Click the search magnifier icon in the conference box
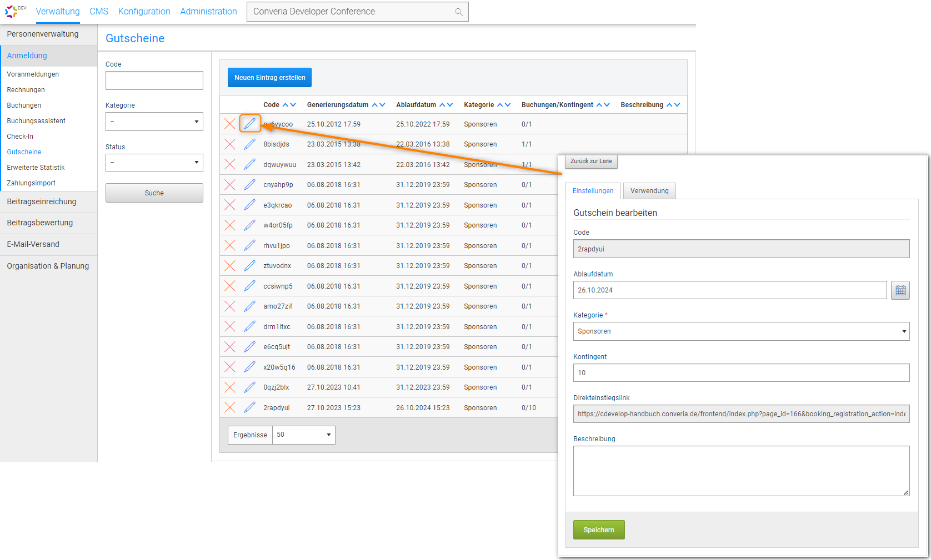The width and height of the screenshot is (931, 560). [x=459, y=12]
